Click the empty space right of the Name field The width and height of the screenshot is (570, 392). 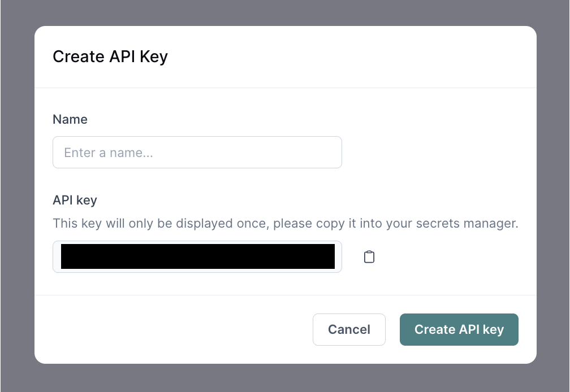[x=435, y=152]
